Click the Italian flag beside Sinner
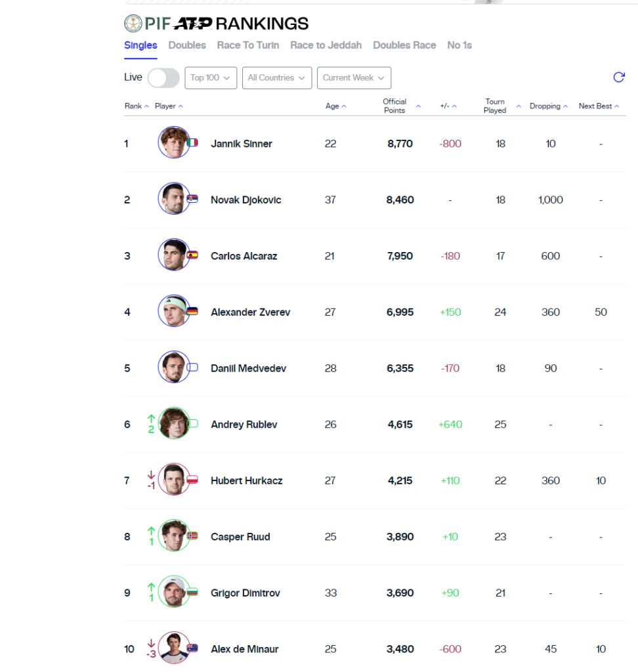 (192, 142)
